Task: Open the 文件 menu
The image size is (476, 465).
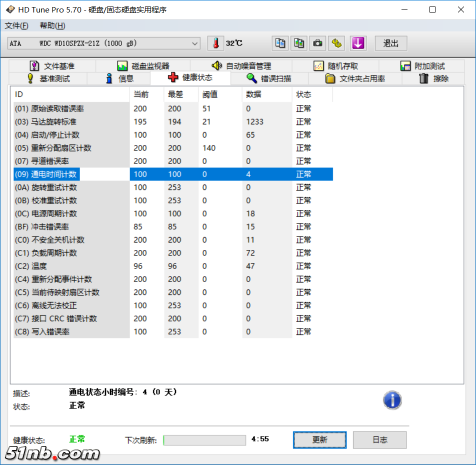Action: (16, 25)
